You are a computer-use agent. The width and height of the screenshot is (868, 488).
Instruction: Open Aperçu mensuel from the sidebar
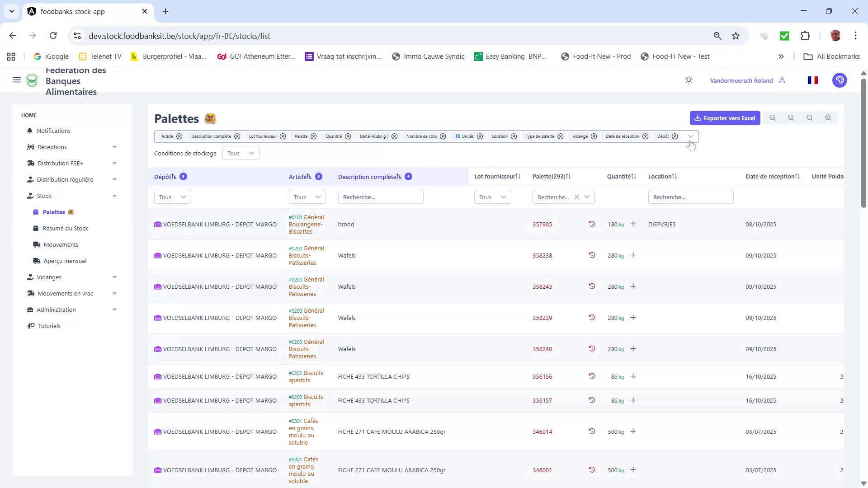[65, 261]
